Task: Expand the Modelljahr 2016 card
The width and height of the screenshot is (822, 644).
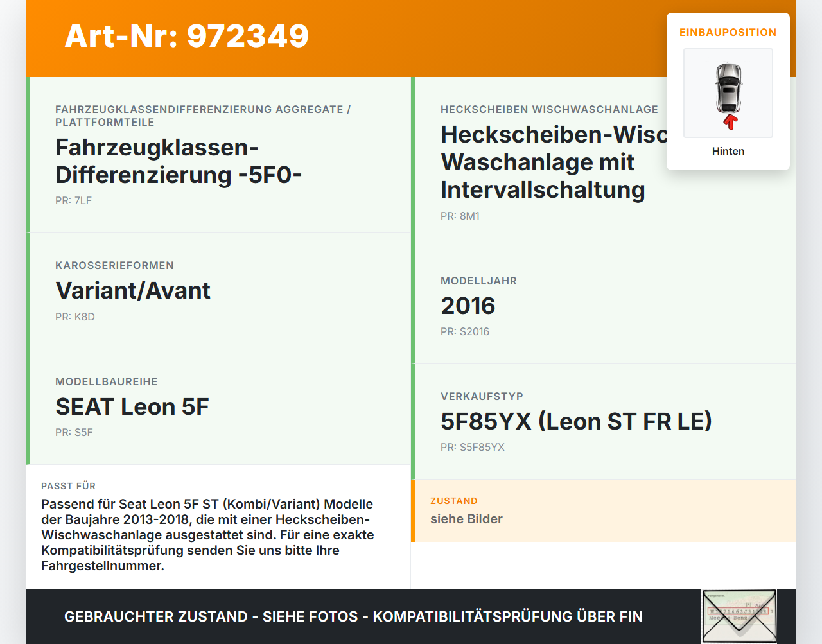Action: tap(468, 306)
